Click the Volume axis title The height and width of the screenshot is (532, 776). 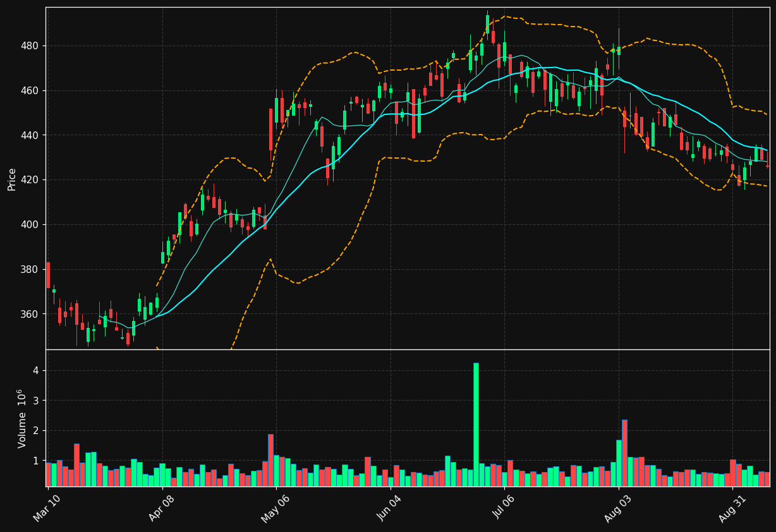(22, 418)
